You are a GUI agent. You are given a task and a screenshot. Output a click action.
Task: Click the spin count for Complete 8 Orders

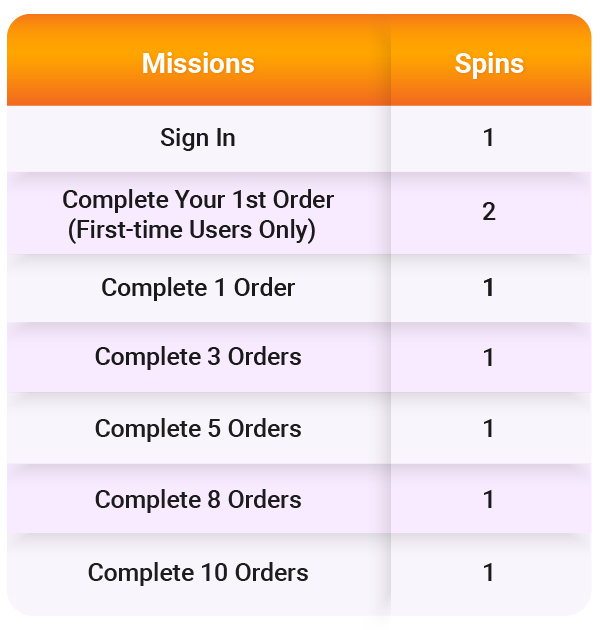[489, 499]
